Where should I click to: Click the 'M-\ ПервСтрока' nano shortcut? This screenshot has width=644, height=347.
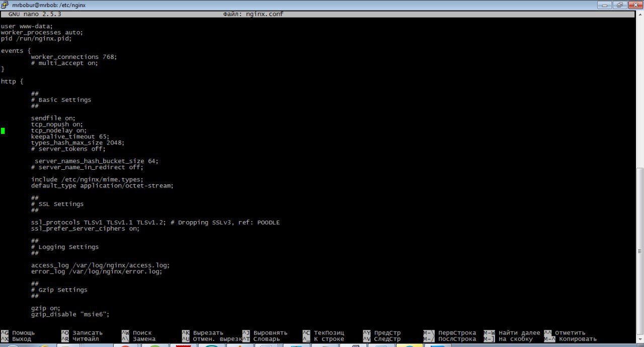[450, 332]
